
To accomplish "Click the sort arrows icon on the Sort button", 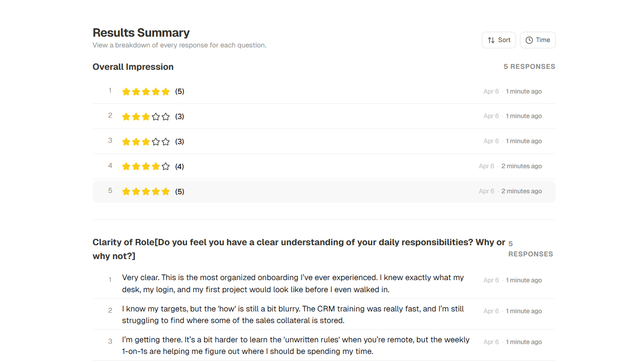I will pyautogui.click(x=490, y=40).
